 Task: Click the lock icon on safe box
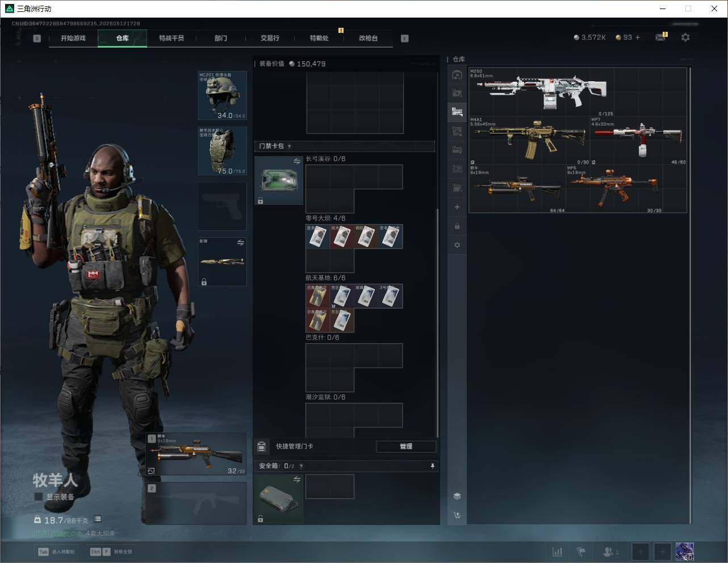[260, 519]
